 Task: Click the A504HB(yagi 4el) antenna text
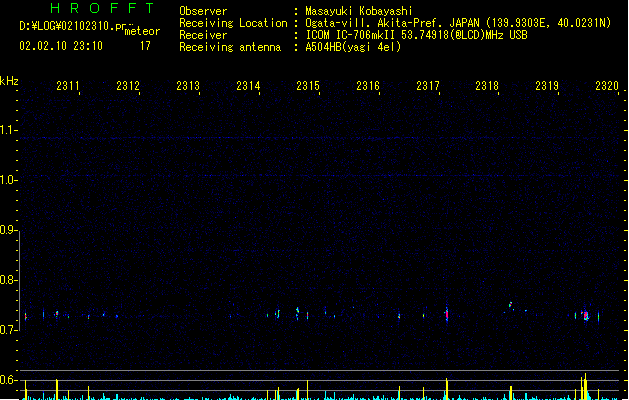tap(353, 47)
